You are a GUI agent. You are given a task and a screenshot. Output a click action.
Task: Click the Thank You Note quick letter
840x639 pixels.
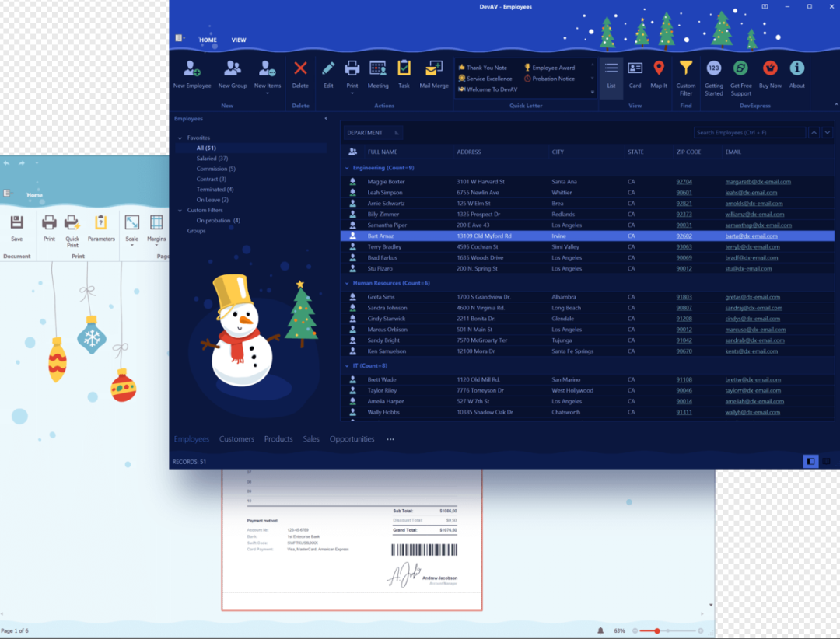(x=482, y=67)
